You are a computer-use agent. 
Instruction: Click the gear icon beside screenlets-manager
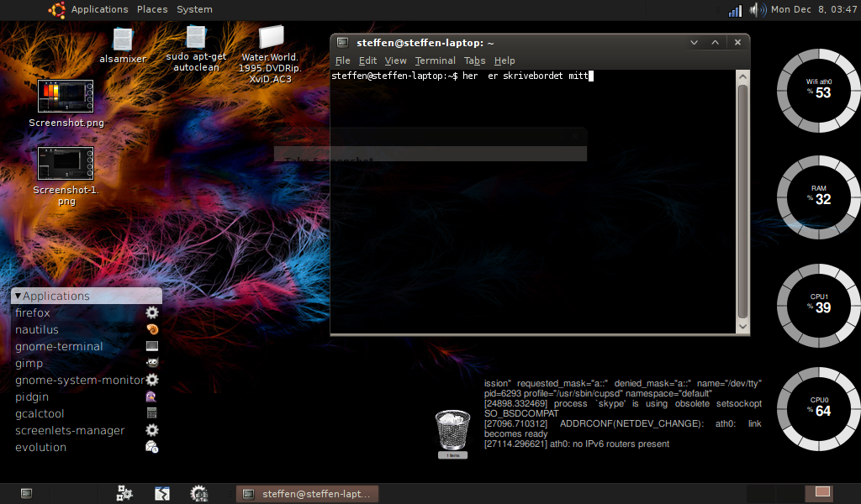[x=152, y=430]
